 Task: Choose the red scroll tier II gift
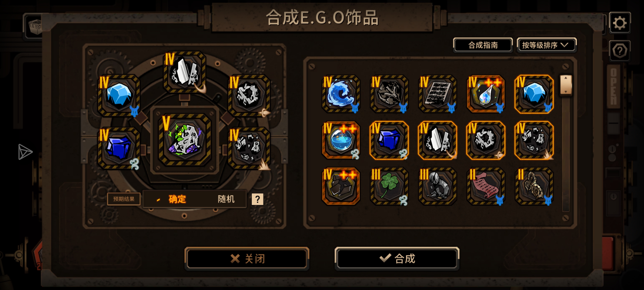[486, 186]
